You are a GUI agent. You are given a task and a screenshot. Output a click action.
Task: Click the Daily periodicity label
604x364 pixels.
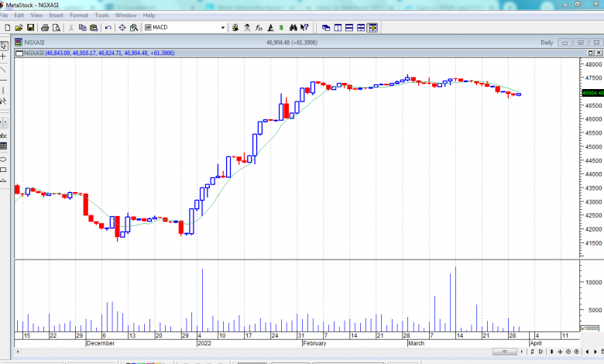[x=547, y=43]
